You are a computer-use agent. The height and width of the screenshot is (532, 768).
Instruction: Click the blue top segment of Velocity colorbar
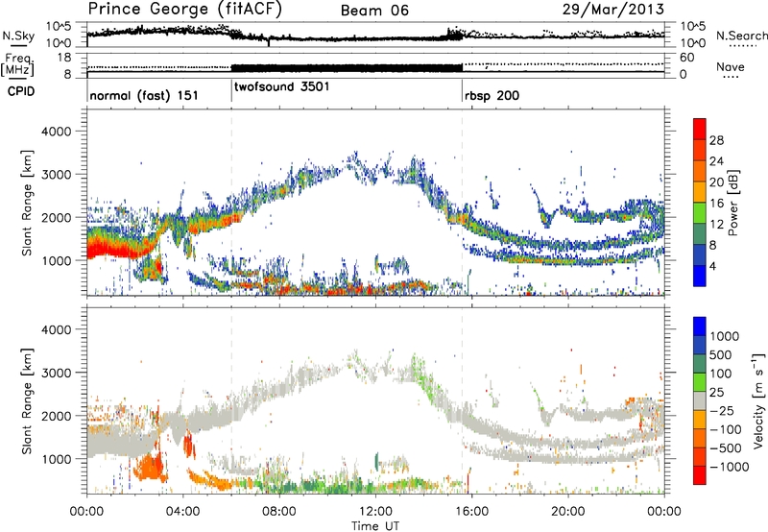[700, 326]
